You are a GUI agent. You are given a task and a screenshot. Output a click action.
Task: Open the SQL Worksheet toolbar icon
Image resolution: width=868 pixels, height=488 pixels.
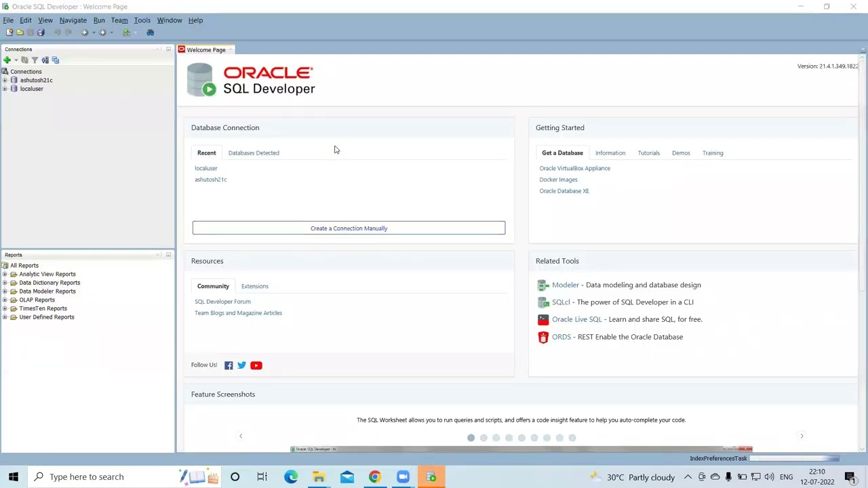pyautogui.click(x=126, y=33)
